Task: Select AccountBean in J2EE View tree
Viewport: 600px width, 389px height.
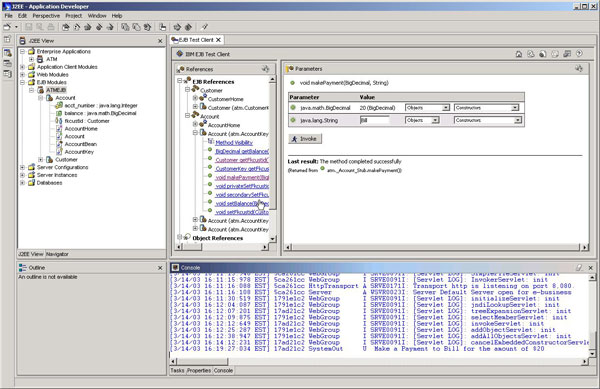Action: [x=80, y=144]
